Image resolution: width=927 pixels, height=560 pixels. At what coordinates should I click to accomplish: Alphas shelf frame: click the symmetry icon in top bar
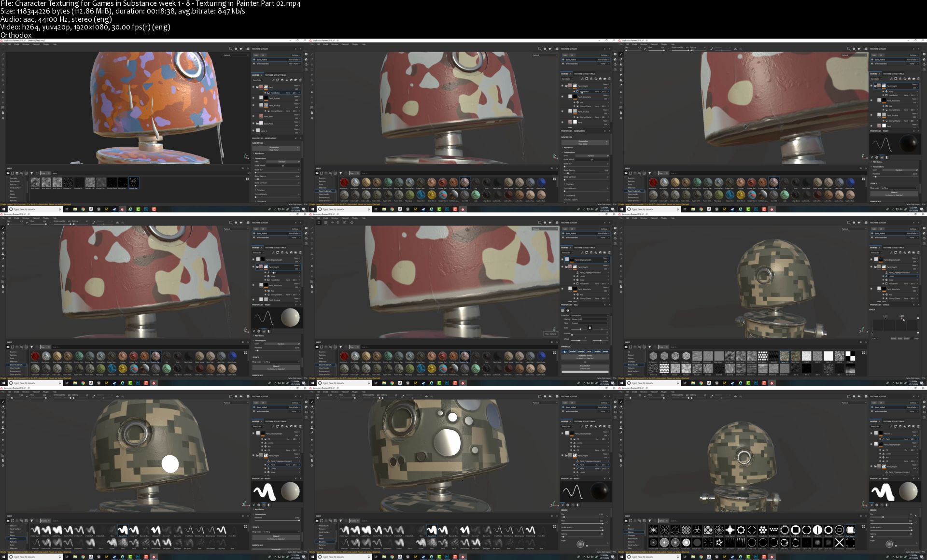tap(735, 396)
